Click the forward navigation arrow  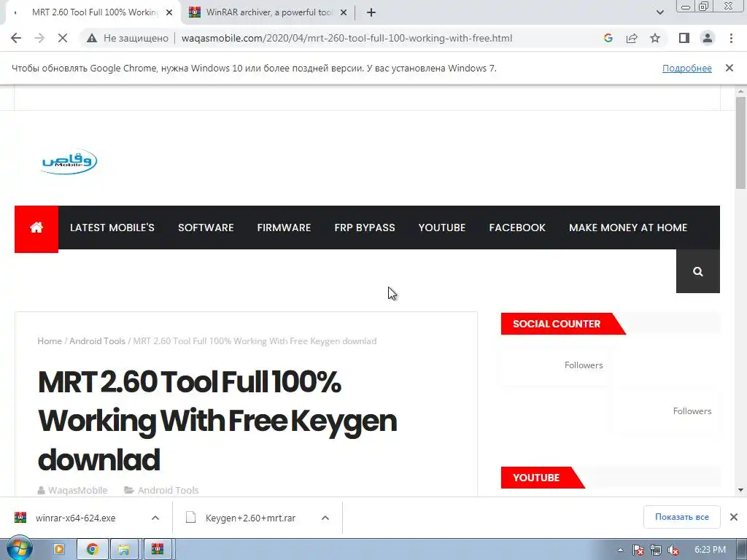coord(39,38)
